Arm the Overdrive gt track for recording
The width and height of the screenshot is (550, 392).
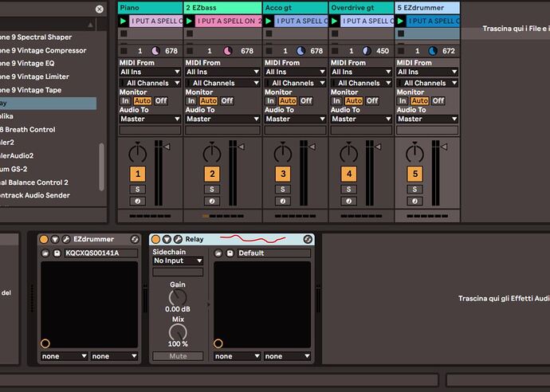(x=348, y=202)
